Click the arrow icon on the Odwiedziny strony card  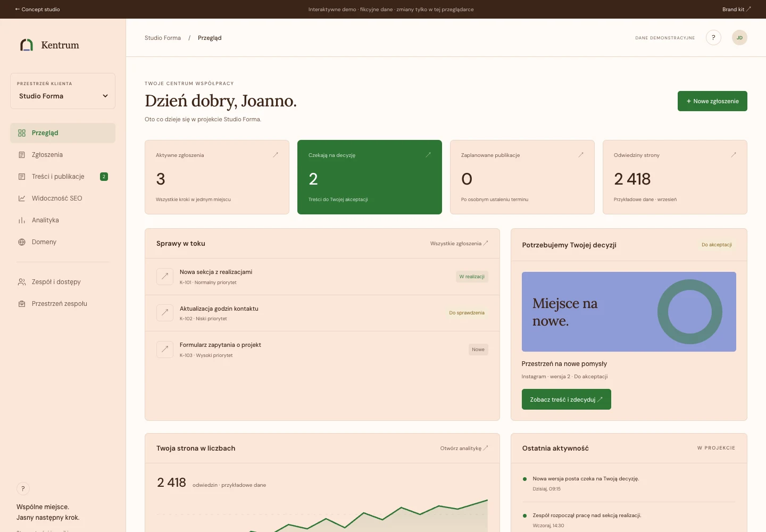pyautogui.click(x=734, y=155)
